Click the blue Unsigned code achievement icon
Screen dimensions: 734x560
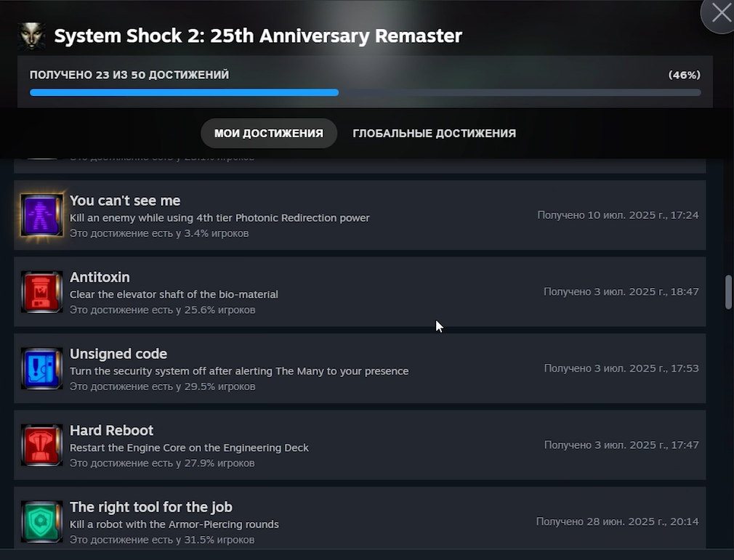pos(41,369)
